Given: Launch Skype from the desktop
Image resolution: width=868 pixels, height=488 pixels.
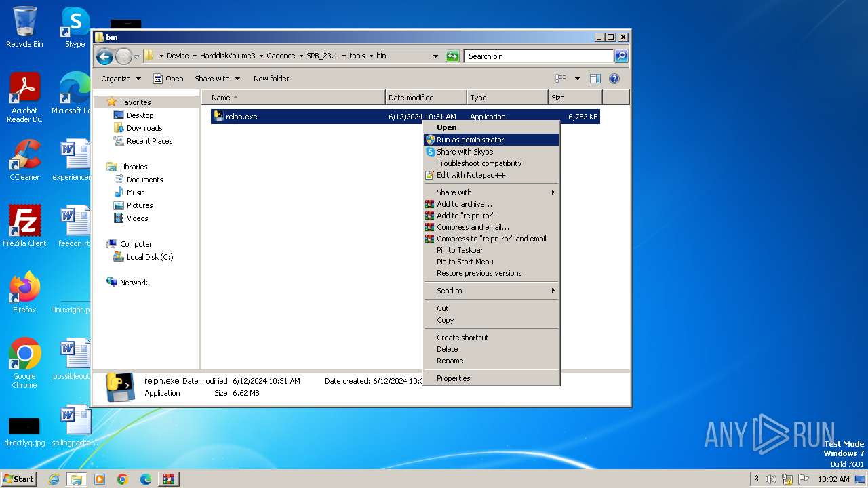Looking at the screenshot, I should [x=75, y=27].
